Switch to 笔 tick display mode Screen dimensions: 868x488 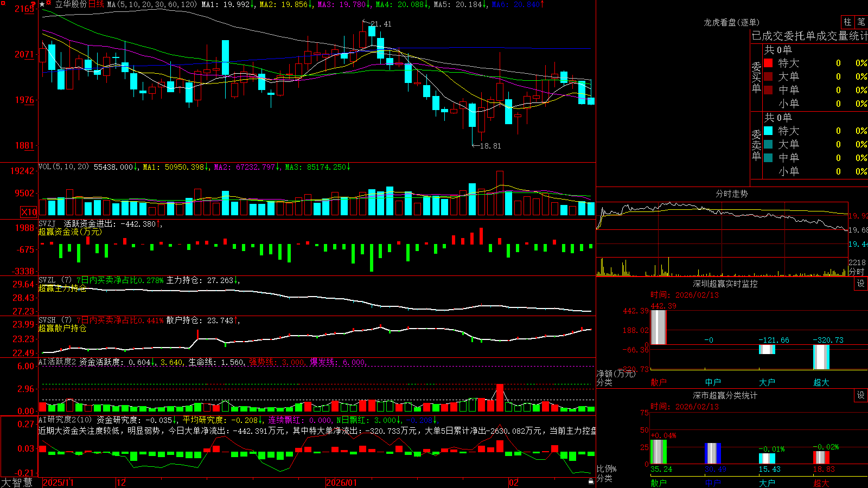click(861, 22)
